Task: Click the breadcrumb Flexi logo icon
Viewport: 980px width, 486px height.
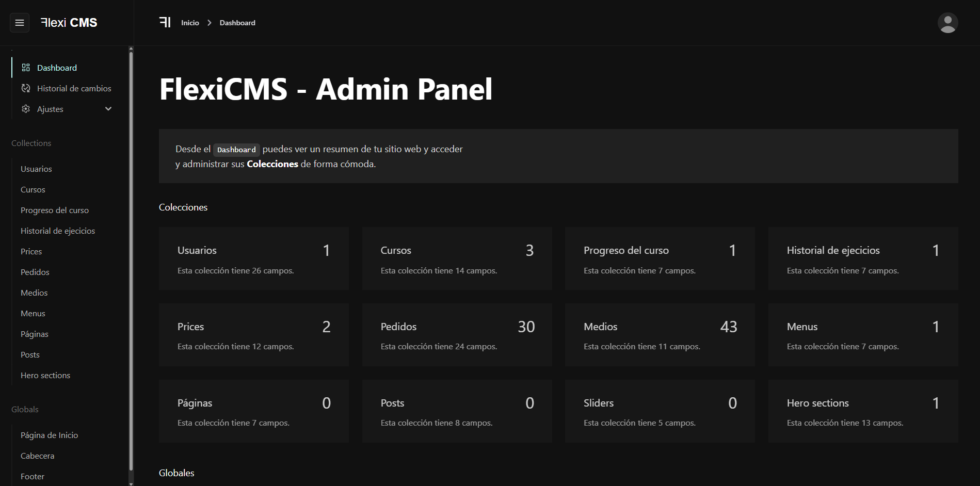Action: 165,22
